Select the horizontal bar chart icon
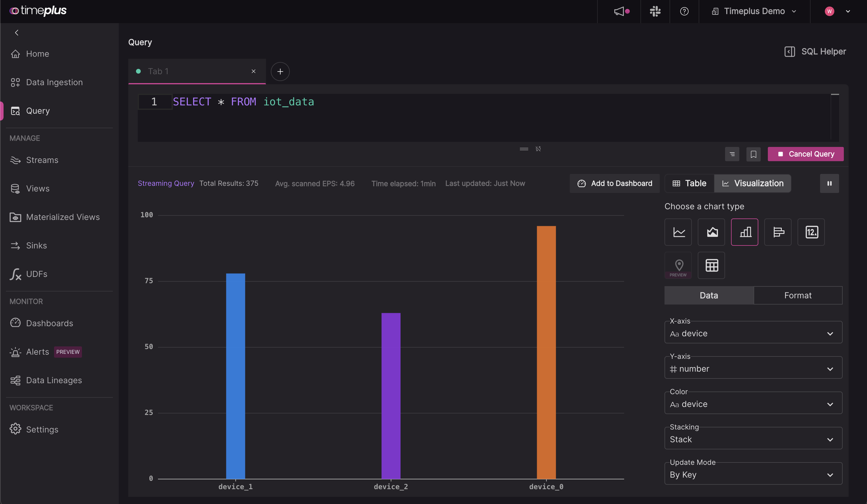The height and width of the screenshot is (504, 867). [778, 232]
